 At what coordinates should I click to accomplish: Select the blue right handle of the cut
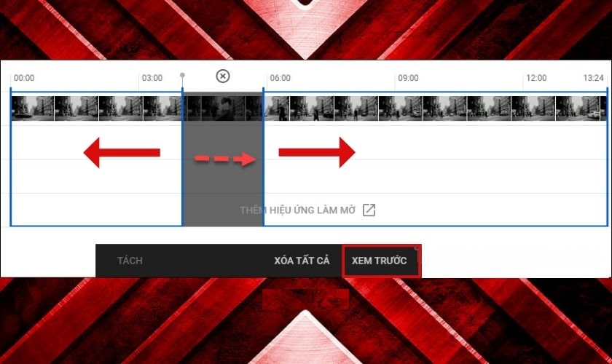point(264,157)
